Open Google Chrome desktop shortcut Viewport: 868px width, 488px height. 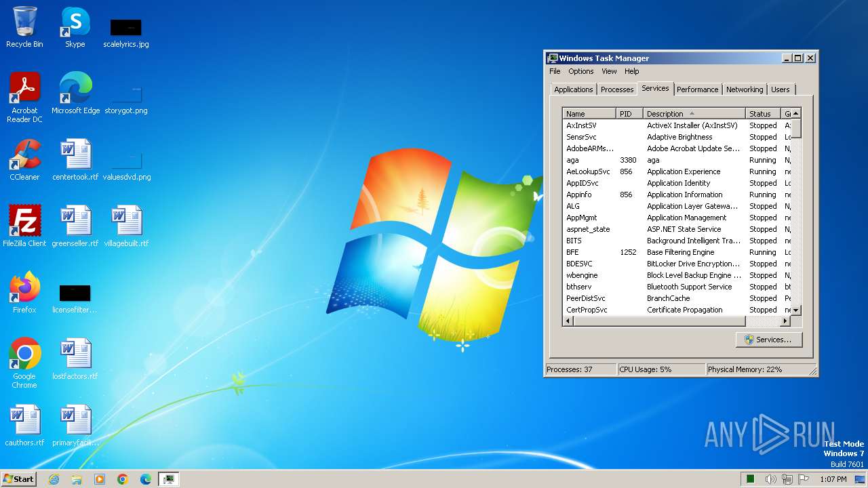(24, 363)
